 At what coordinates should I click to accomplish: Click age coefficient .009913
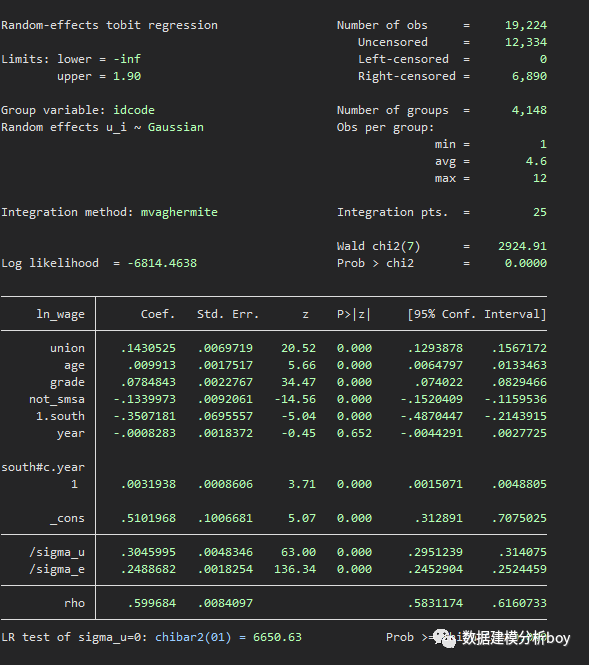click(151, 365)
